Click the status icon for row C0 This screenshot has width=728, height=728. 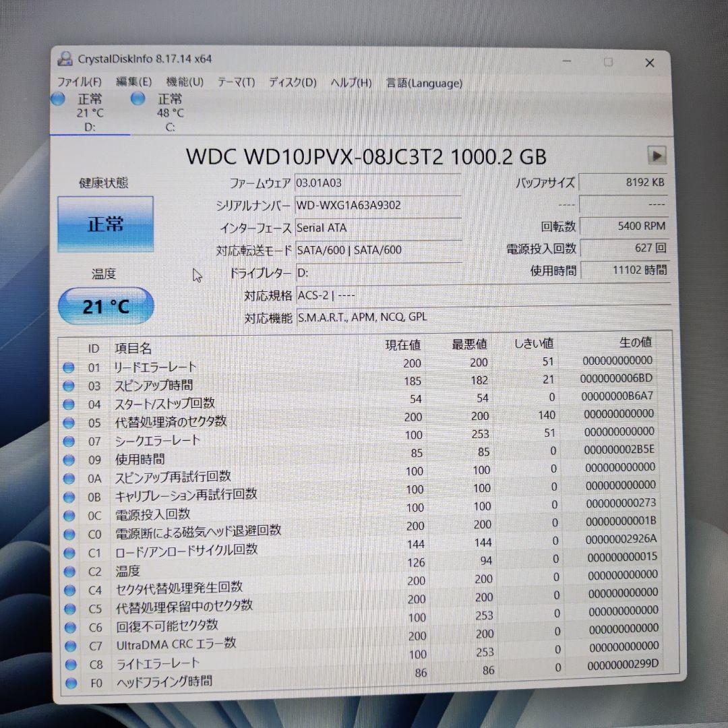69,535
